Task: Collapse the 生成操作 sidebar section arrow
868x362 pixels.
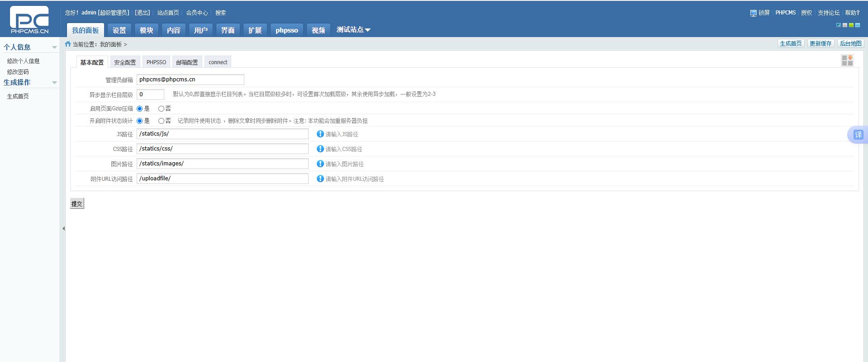Action: pyautogui.click(x=54, y=83)
